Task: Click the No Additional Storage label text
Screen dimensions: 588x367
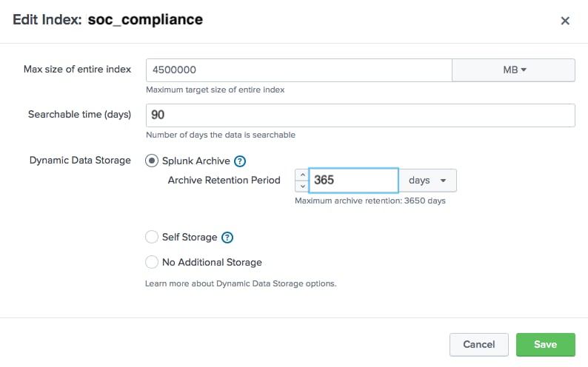Action: (212, 262)
